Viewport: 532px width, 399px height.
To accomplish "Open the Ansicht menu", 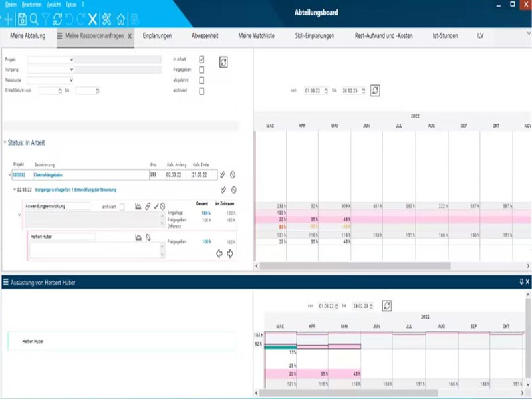I will tap(54, 5).
